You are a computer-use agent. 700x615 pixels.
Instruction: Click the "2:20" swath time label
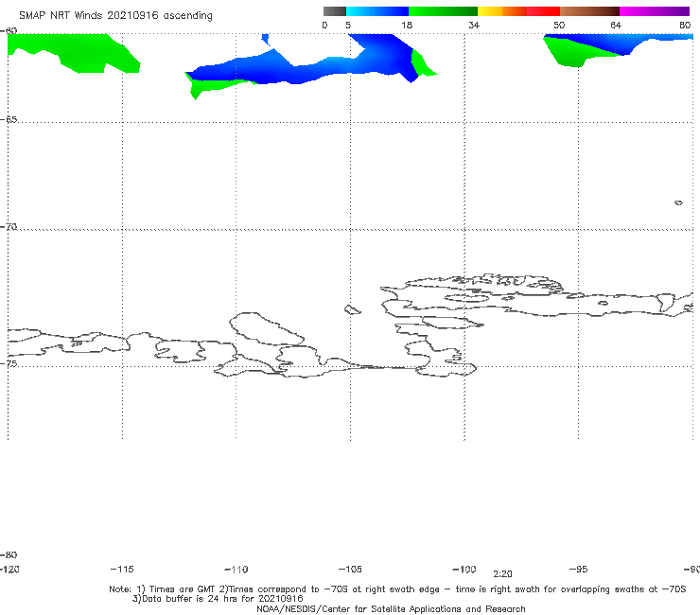coord(502,574)
